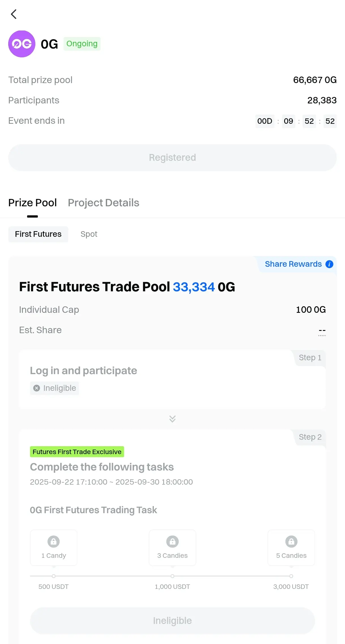Open the Share Rewards link
This screenshot has width=345, height=644.
point(293,264)
